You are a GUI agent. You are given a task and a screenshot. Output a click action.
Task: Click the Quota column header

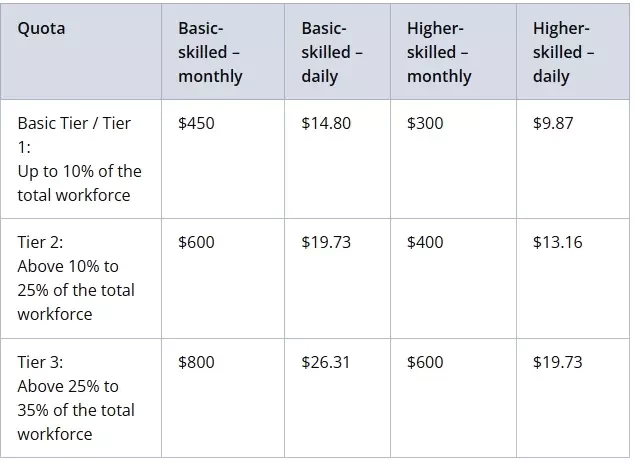tap(81, 51)
